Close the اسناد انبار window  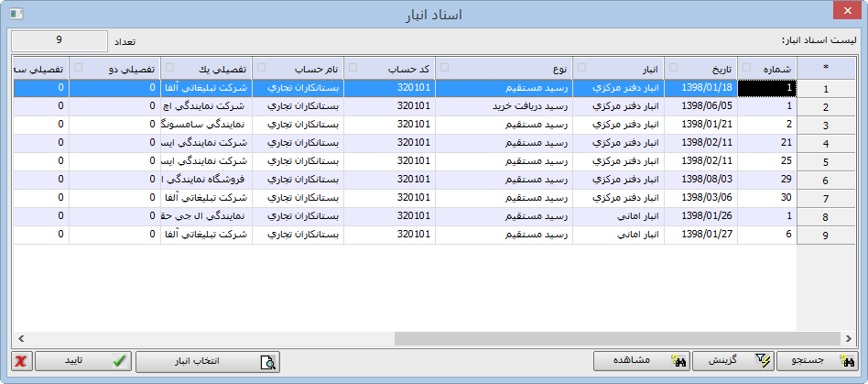(846, 13)
